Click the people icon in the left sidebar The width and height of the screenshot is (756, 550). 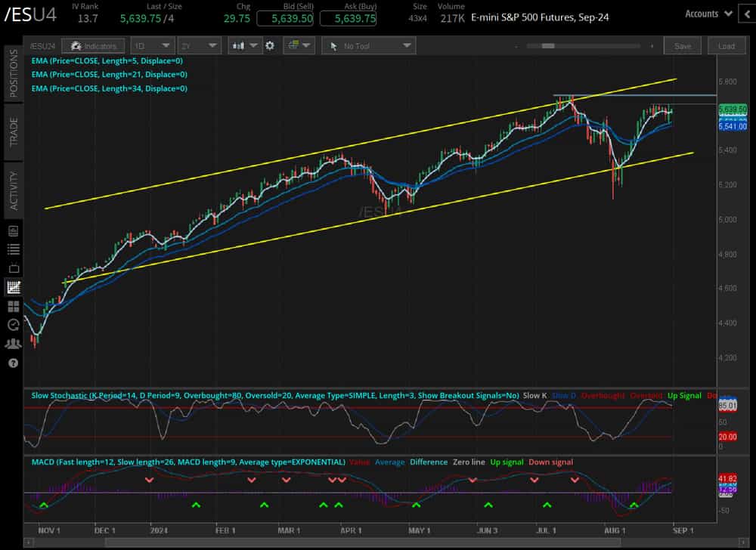(12, 345)
